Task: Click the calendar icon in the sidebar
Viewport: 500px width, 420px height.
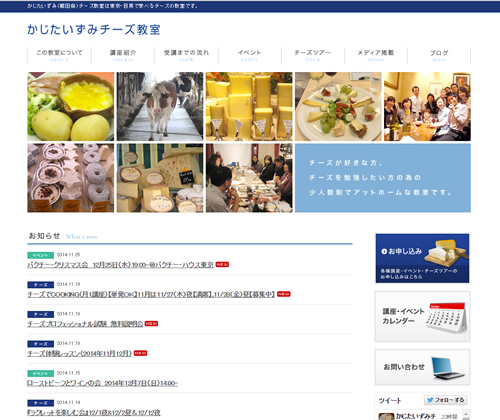Action: point(447,318)
